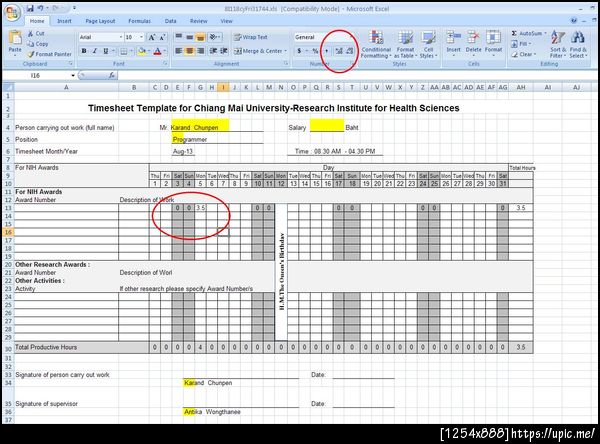
Task: Apply red font color A
Action: 157,51
